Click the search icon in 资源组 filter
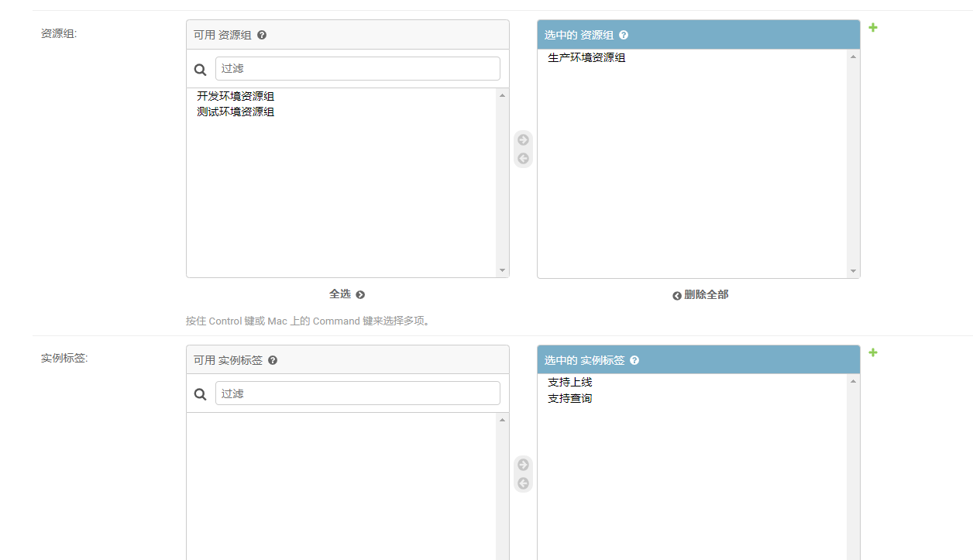The width and height of the screenshot is (973, 560). pyautogui.click(x=201, y=69)
